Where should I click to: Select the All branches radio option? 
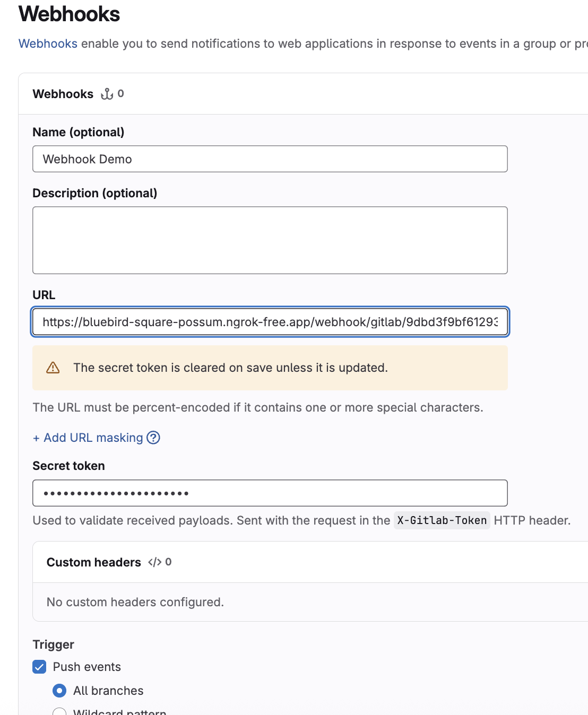pos(59,690)
